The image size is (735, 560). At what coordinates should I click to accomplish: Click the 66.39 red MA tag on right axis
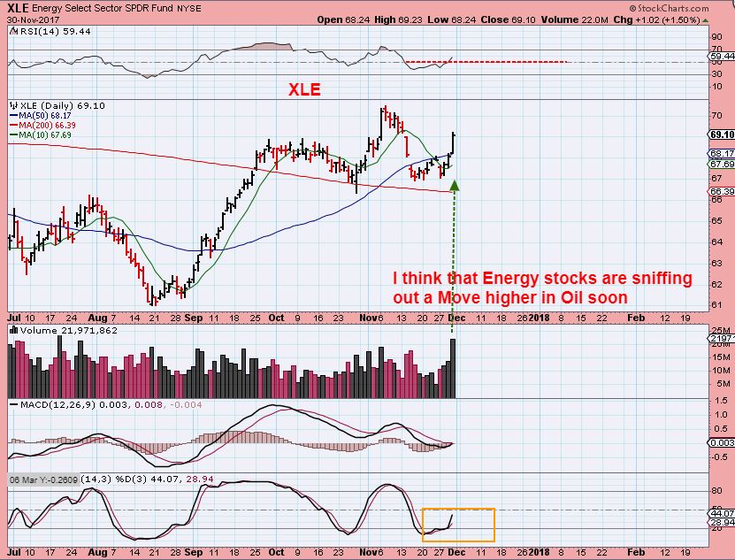pos(722,191)
